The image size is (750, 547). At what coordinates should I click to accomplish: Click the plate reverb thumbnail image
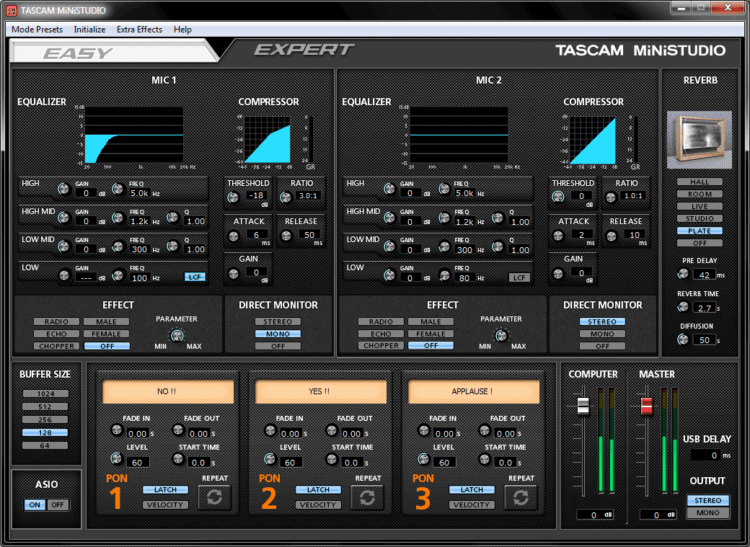tap(699, 140)
